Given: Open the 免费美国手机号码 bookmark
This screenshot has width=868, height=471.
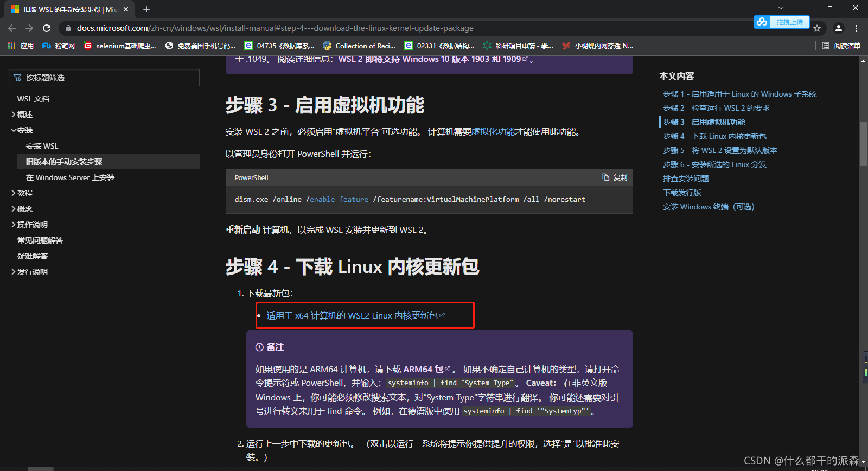Looking at the screenshot, I should pyautogui.click(x=200, y=46).
